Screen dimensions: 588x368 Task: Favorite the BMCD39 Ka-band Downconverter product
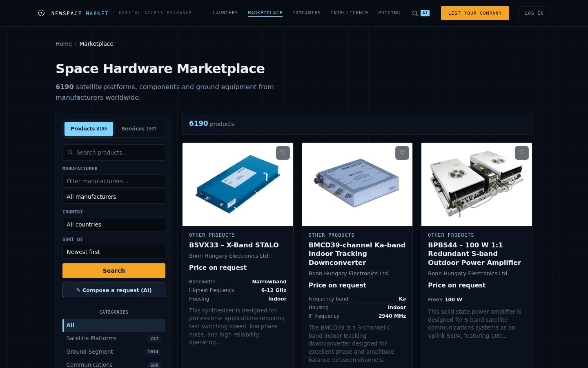coord(402,153)
